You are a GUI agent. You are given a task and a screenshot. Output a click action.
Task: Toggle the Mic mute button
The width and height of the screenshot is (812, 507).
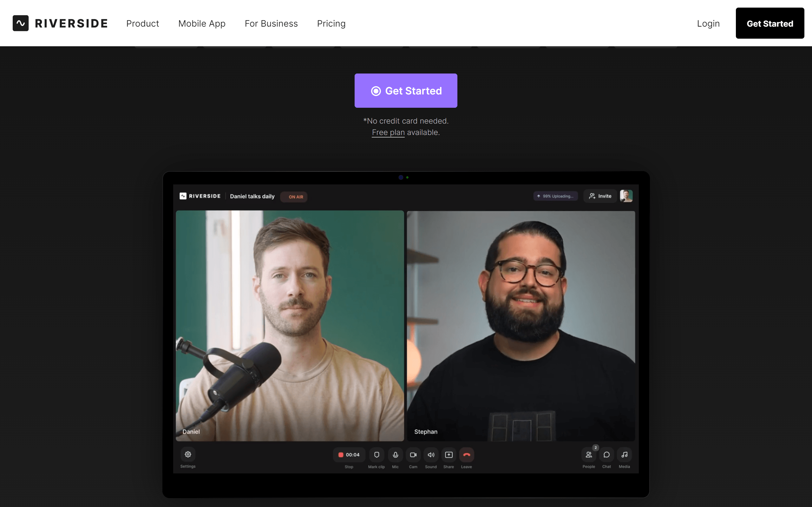(395, 455)
